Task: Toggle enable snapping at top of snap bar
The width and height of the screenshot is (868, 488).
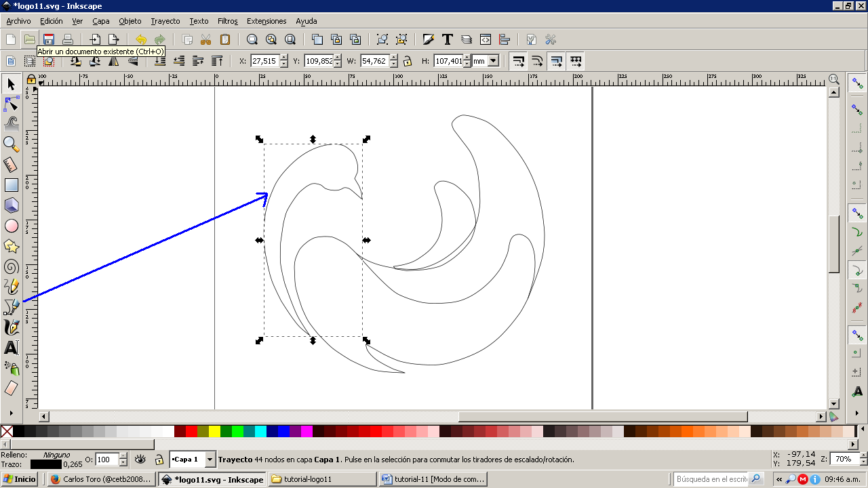Action: click(858, 83)
